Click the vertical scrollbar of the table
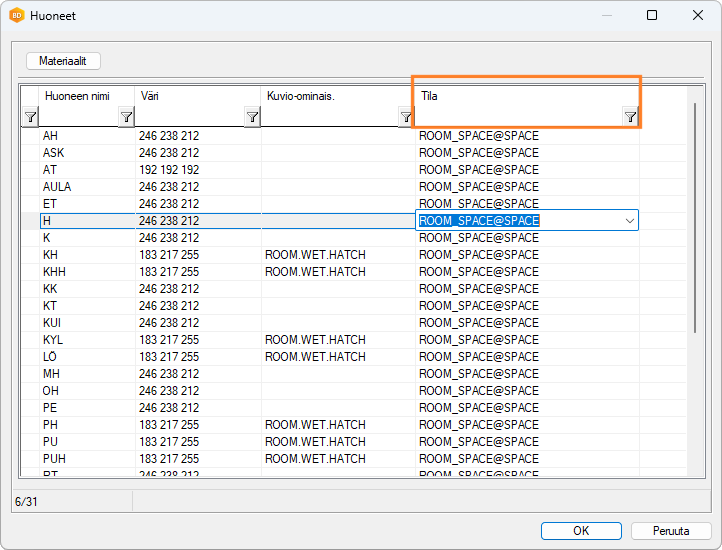Image resolution: width=722 pixels, height=550 pixels. pyautogui.click(x=695, y=220)
